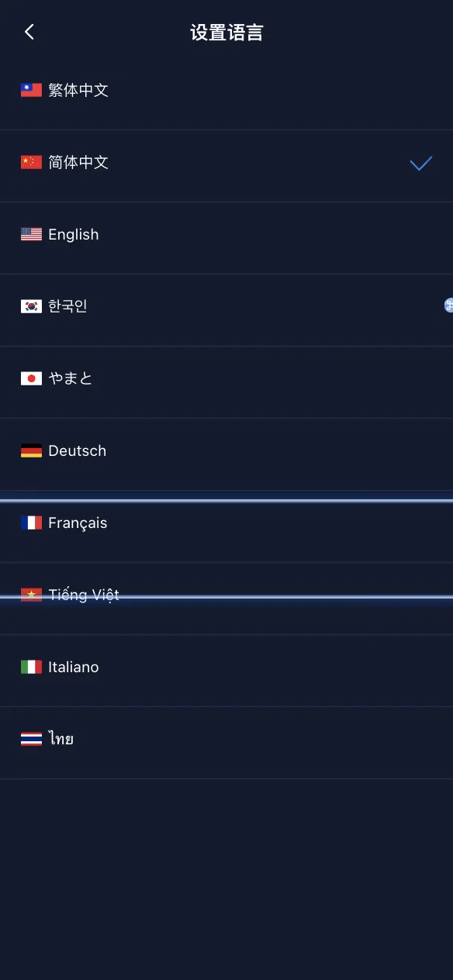Click the blue checkmark beside 简体中文

point(420,163)
